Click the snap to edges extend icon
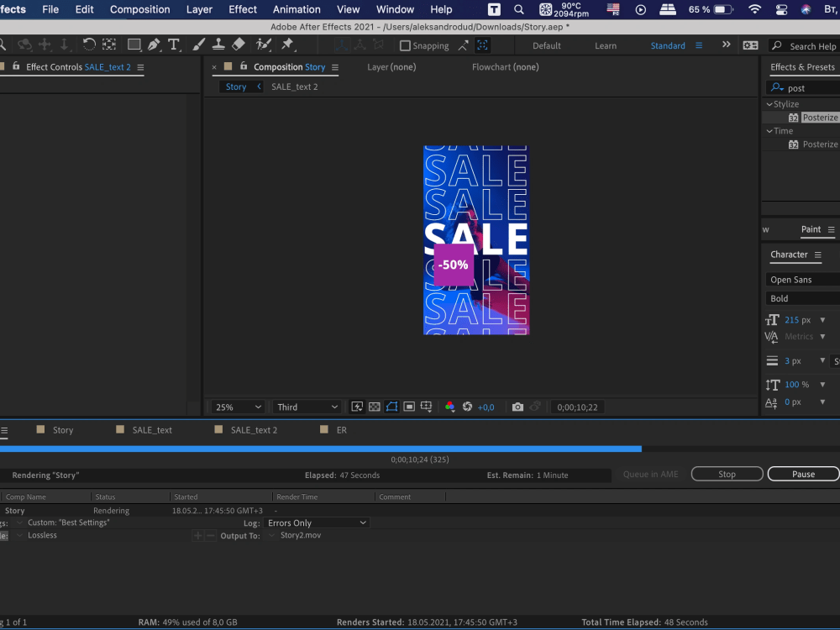 coord(464,45)
